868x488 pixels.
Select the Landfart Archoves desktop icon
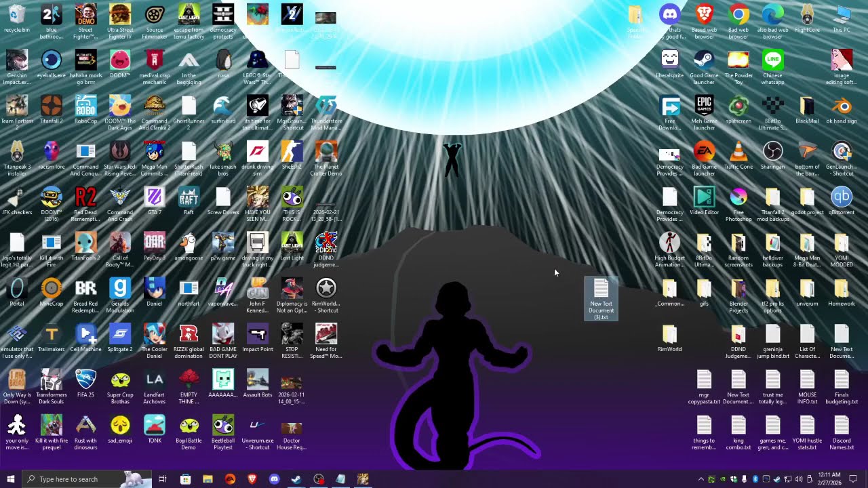click(x=155, y=387)
